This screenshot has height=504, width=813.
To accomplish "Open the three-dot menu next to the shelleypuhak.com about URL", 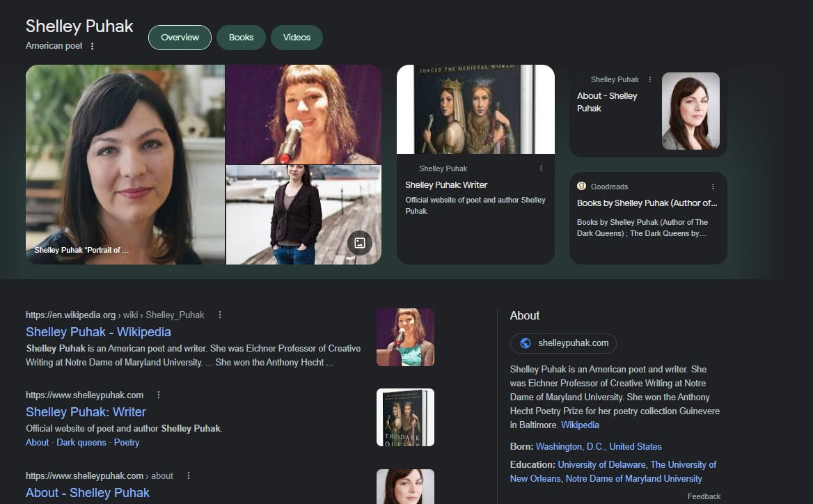I will [188, 475].
